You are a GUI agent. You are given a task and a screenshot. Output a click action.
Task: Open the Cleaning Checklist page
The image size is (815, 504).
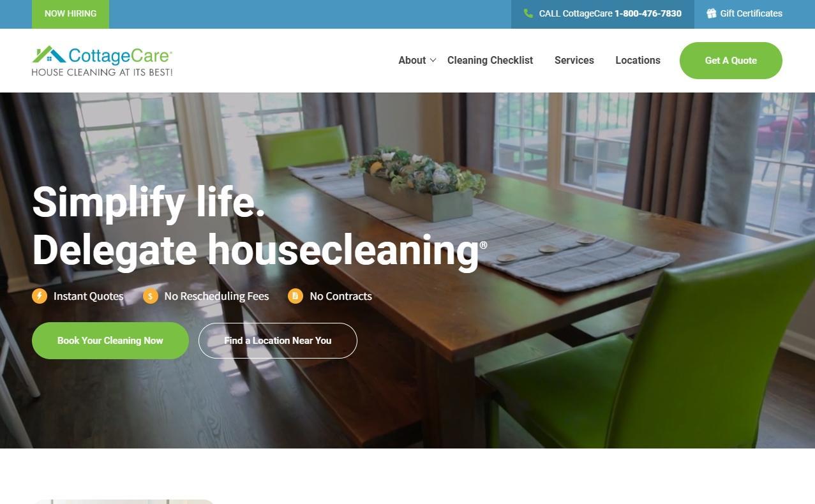pyautogui.click(x=490, y=60)
